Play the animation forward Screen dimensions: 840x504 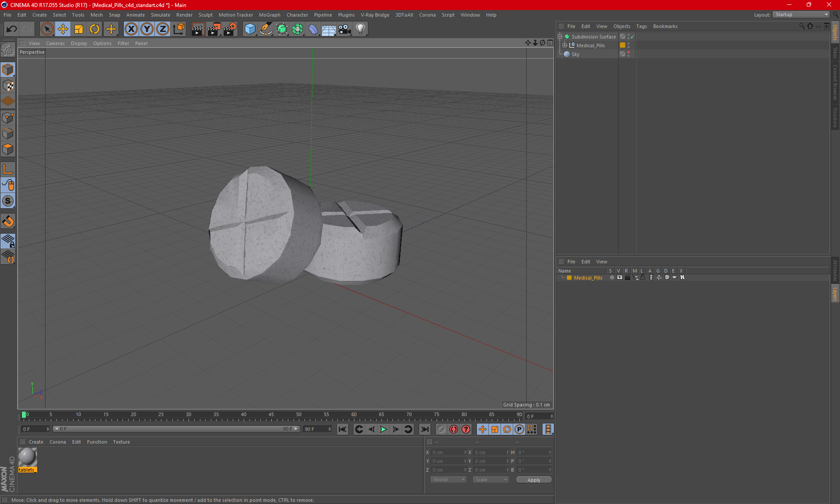point(383,429)
